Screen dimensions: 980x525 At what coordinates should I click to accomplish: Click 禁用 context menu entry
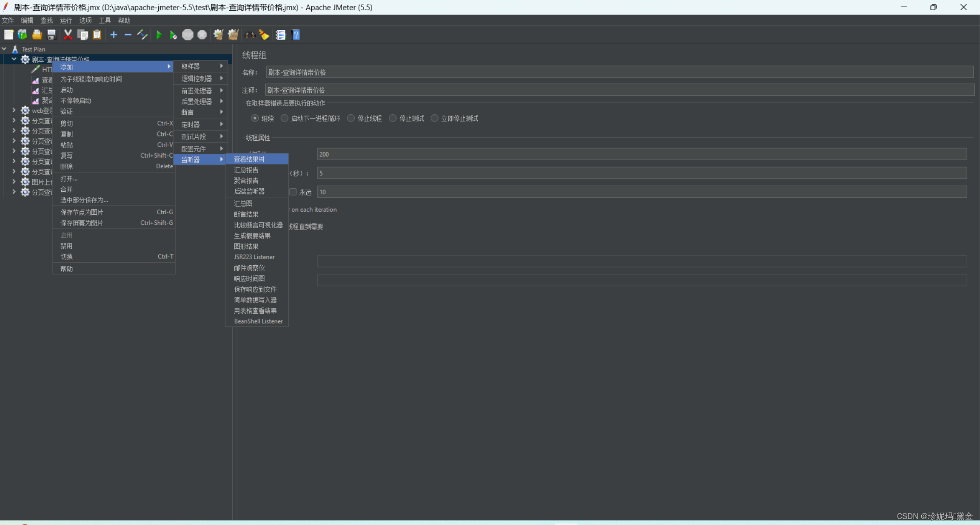tap(114, 246)
